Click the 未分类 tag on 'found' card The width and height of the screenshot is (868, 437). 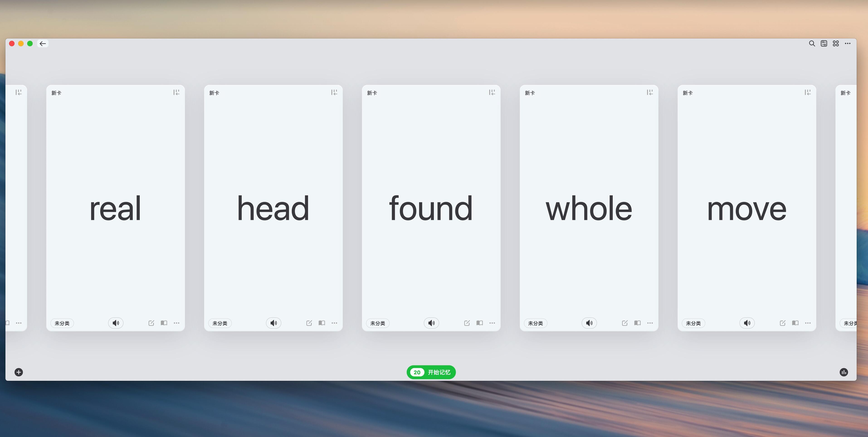[377, 323]
